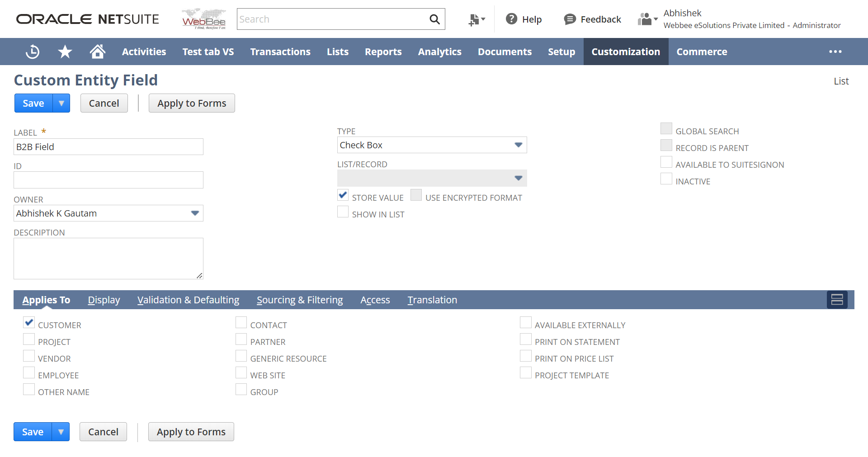Screen dimensions: 868x457
Task: Click the Help icon
Action: coord(511,19)
